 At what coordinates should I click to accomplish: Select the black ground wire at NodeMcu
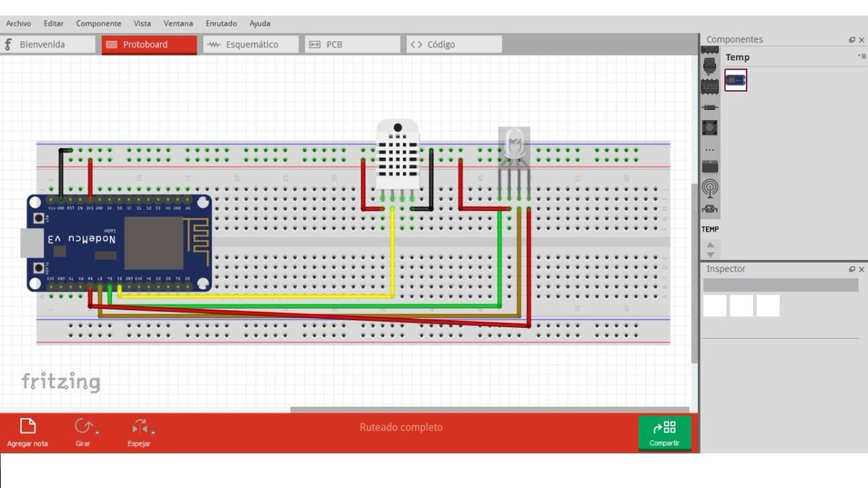pyautogui.click(x=61, y=174)
